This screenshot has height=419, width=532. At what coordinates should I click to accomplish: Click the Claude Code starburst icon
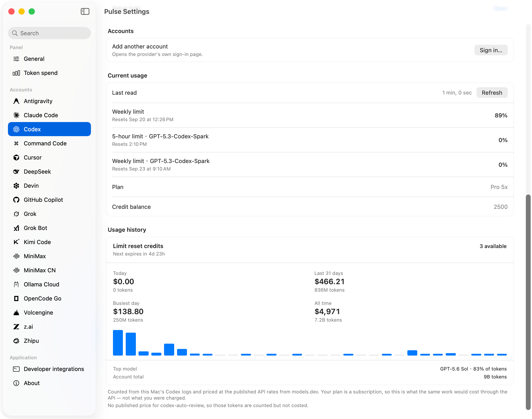tap(16, 115)
